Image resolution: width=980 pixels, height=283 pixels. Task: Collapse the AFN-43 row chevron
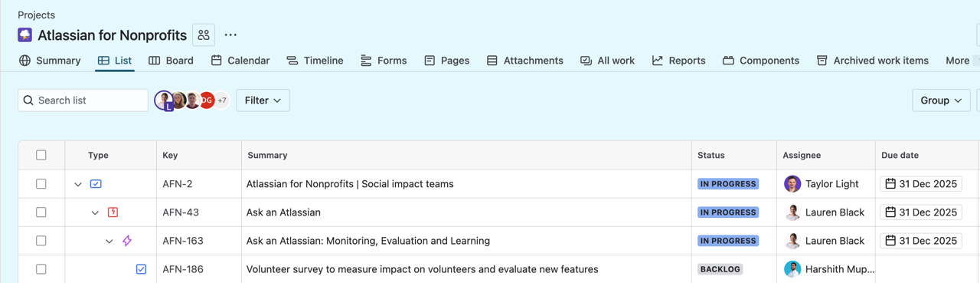click(95, 212)
